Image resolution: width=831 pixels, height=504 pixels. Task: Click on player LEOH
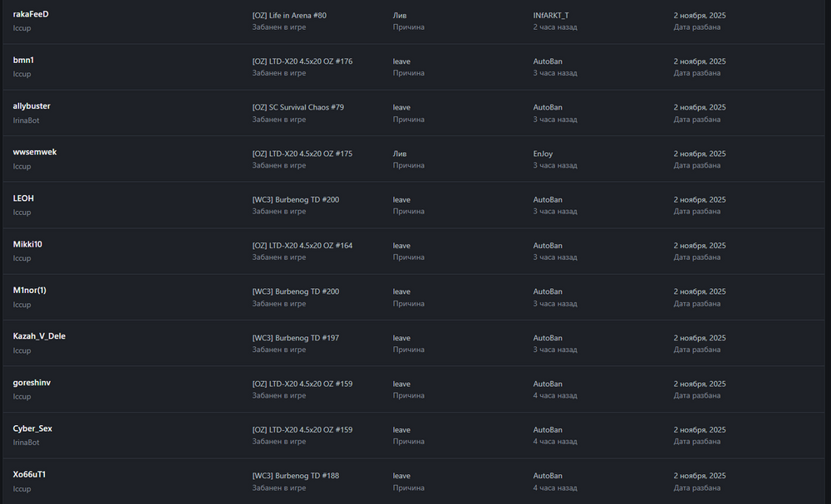pyautogui.click(x=23, y=198)
